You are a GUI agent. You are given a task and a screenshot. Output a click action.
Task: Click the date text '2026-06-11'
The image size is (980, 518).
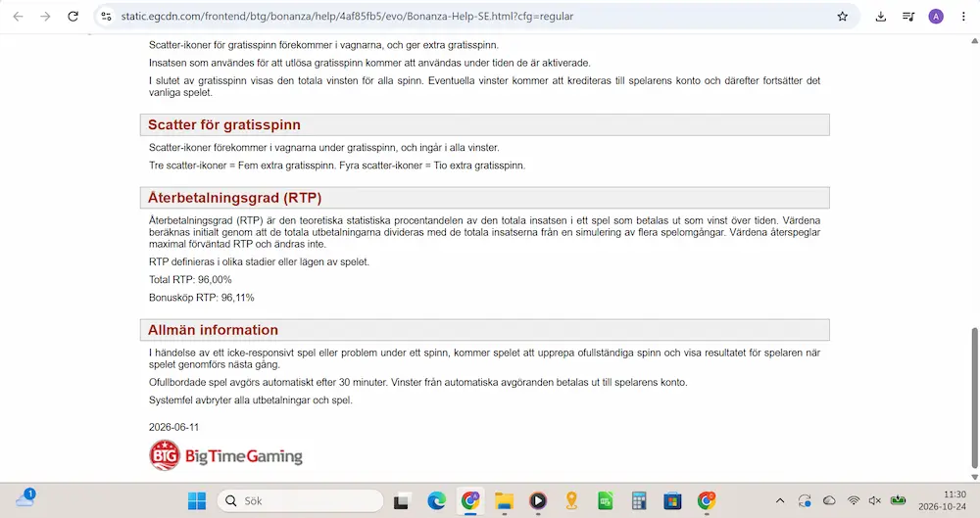point(173,427)
